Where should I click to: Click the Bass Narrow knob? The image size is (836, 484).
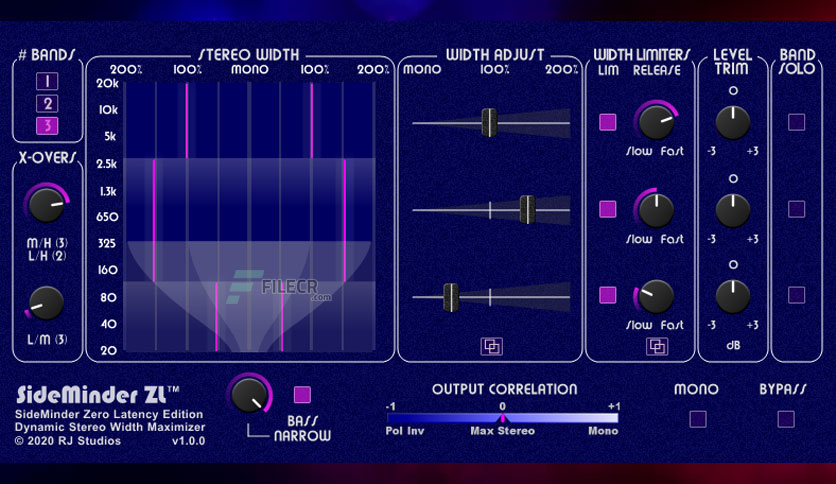pyautogui.click(x=250, y=394)
